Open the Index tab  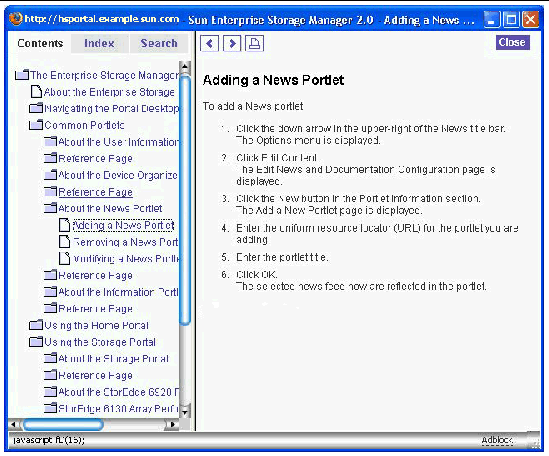pos(99,43)
